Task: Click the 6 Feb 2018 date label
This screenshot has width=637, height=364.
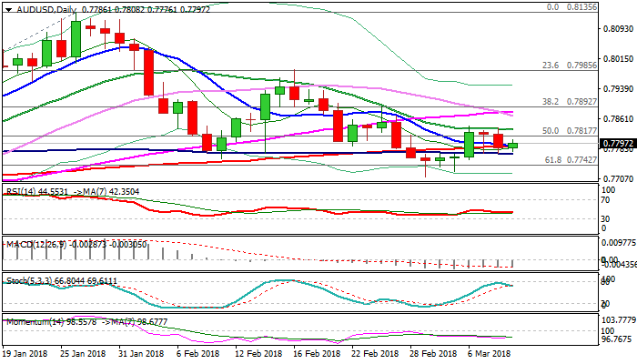Action: [x=197, y=353]
